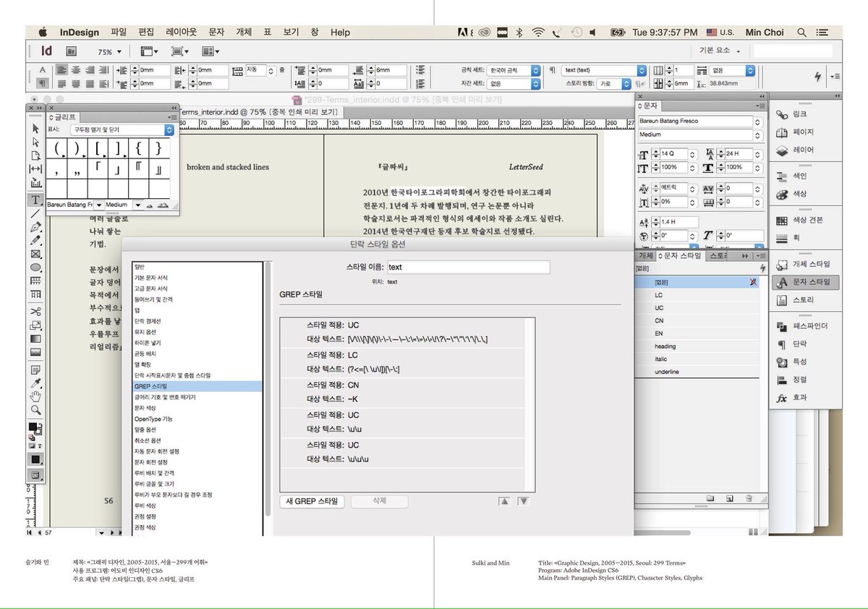This screenshot has width=868, height=609.
Task: Open the 편집 menu
Action: tap(146, 33)
